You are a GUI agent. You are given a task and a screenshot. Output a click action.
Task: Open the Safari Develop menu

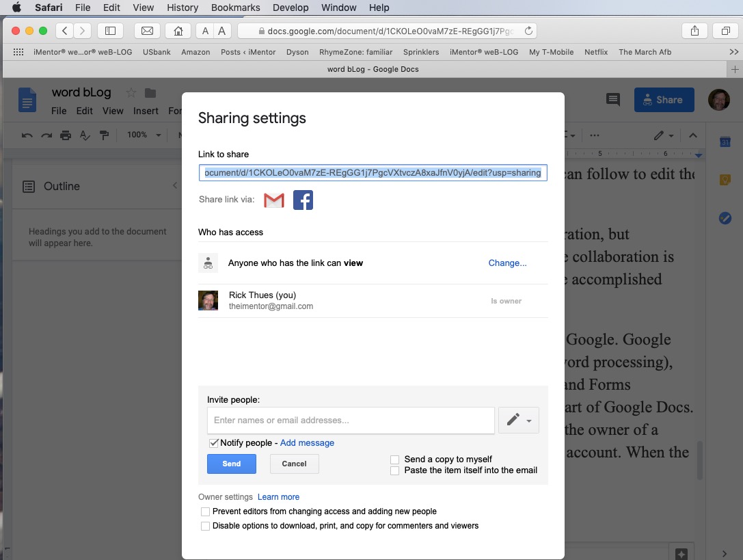(x=291, y=8)
